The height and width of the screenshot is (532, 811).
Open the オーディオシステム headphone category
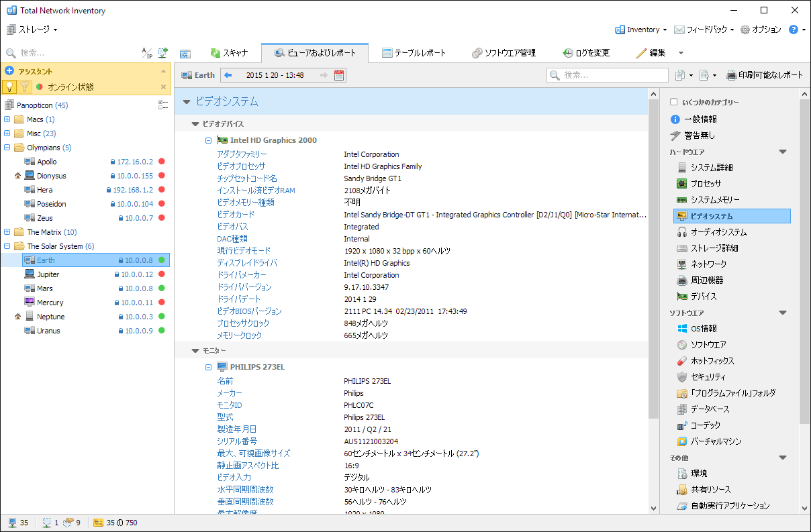click(x=718, y=232)
